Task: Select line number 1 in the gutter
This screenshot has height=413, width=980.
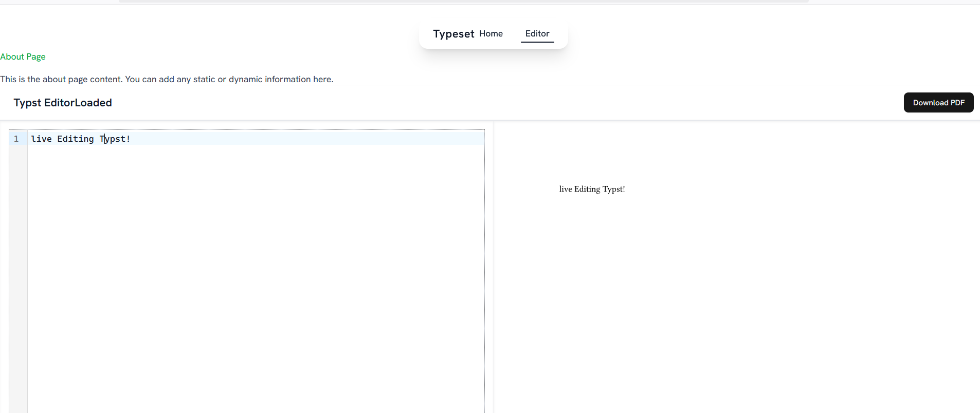Action: click(x=16, y=139)
